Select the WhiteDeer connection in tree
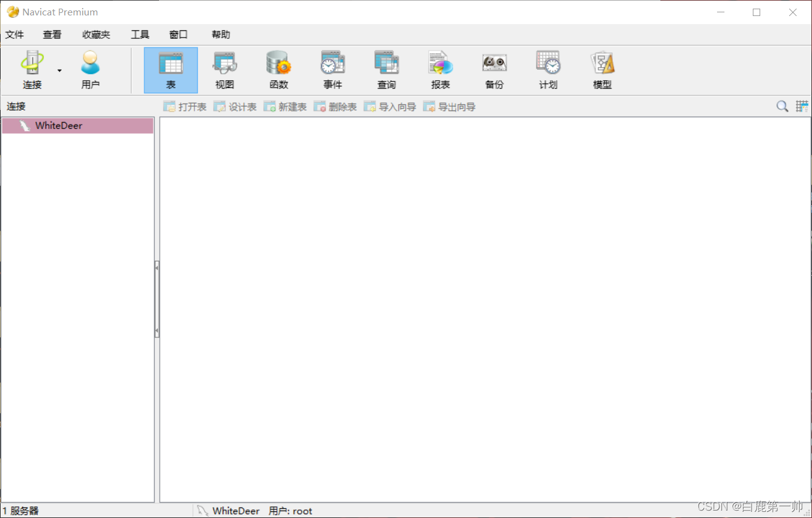 78,126
